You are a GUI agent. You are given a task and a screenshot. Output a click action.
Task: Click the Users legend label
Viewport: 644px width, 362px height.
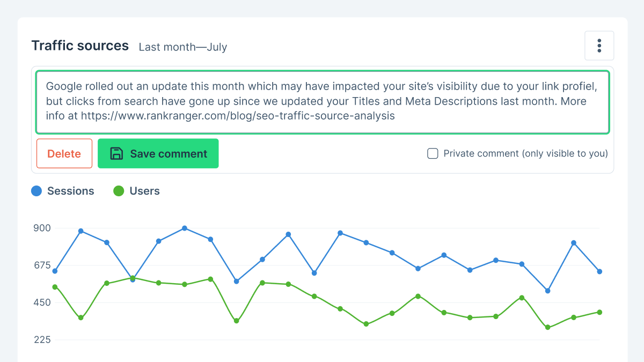pos(144,191)
